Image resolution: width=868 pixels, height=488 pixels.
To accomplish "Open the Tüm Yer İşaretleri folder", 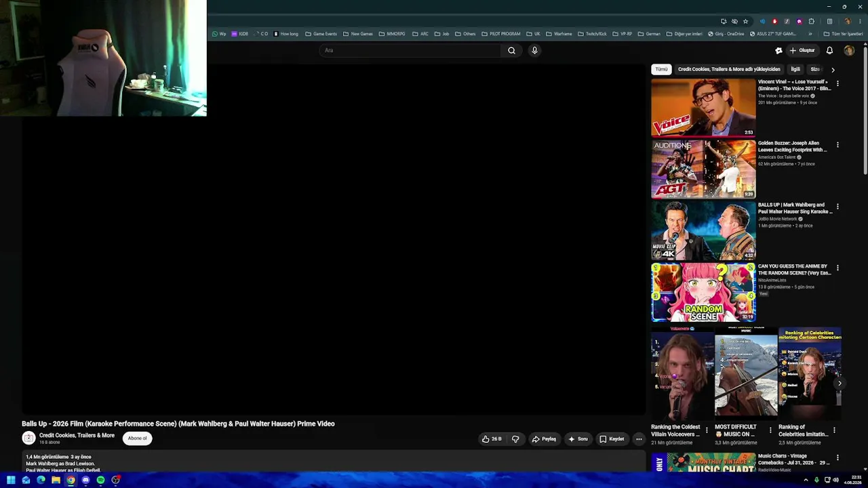I will pos(843,34).
